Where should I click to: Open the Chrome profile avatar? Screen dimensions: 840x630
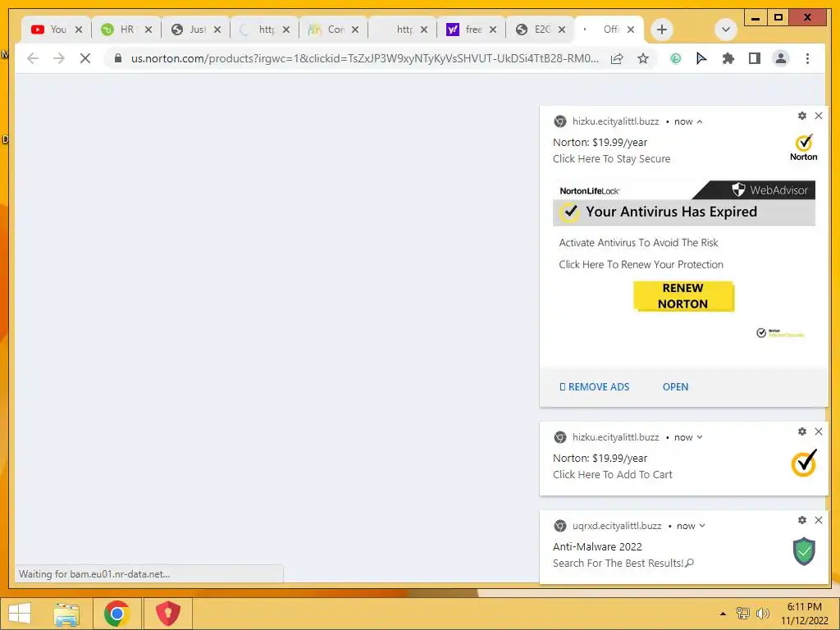pos(781,58)
